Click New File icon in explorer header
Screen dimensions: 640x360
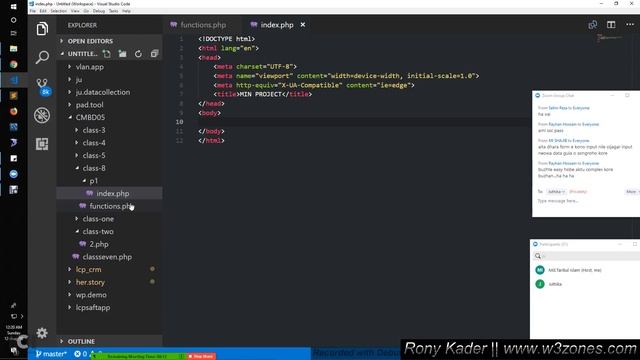tap(107, 53)
